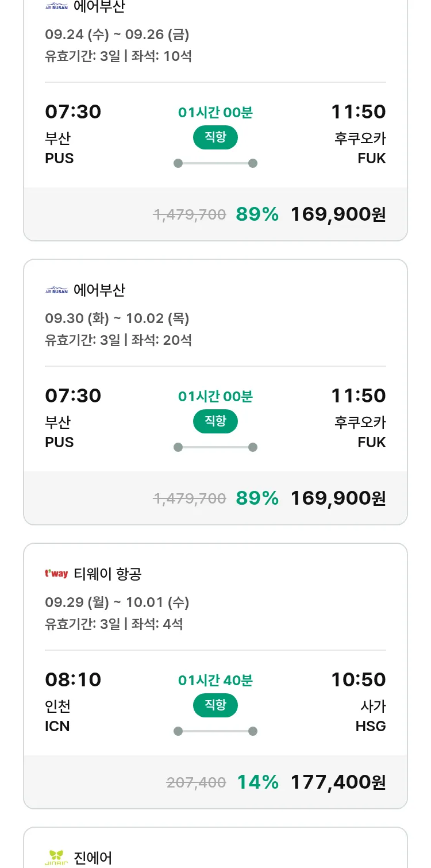Open the 티웨이 항공 airline name

click(x=108, y=574)
